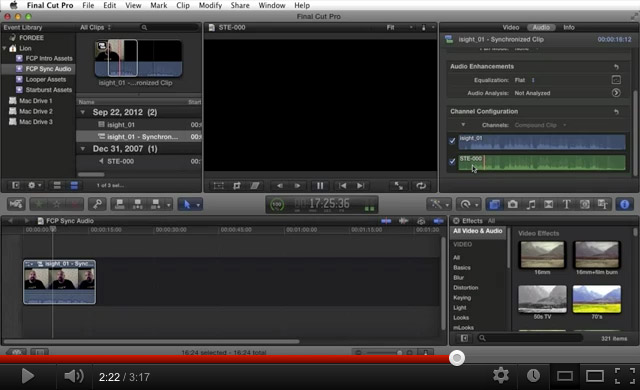
Task: Toggle background tasks percentage indicator
Action: tap(277, 204)
